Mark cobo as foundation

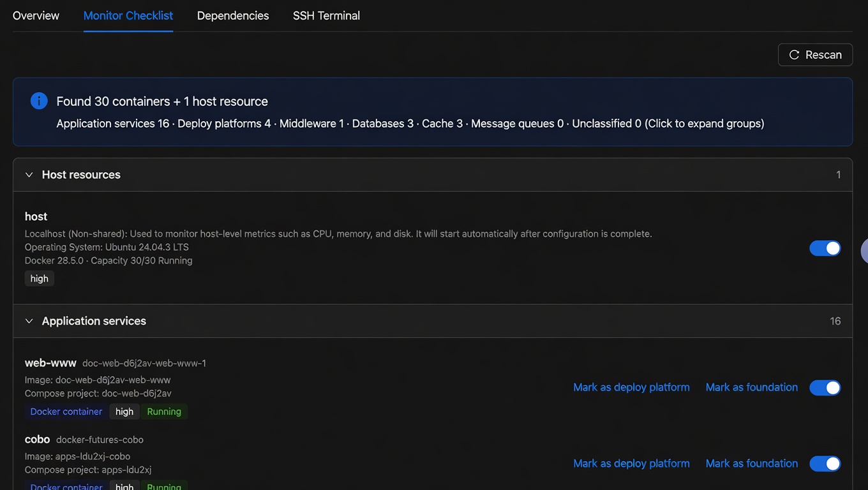[752, 464]
